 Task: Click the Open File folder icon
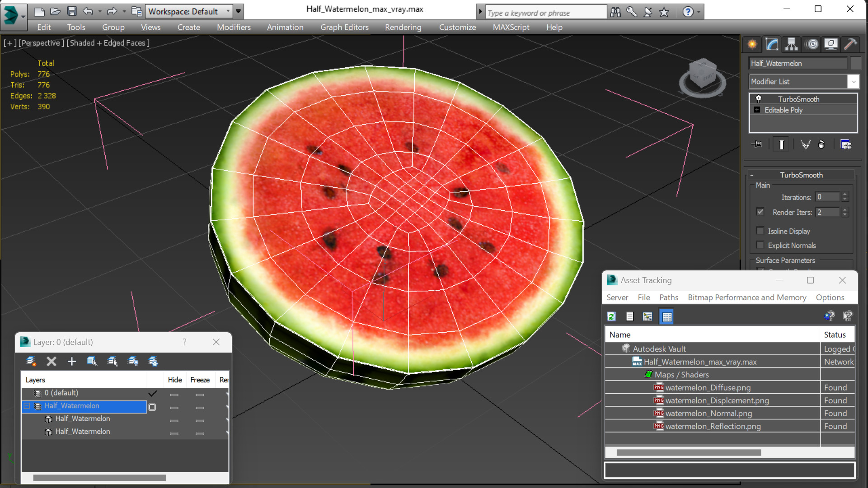point(55,11)
